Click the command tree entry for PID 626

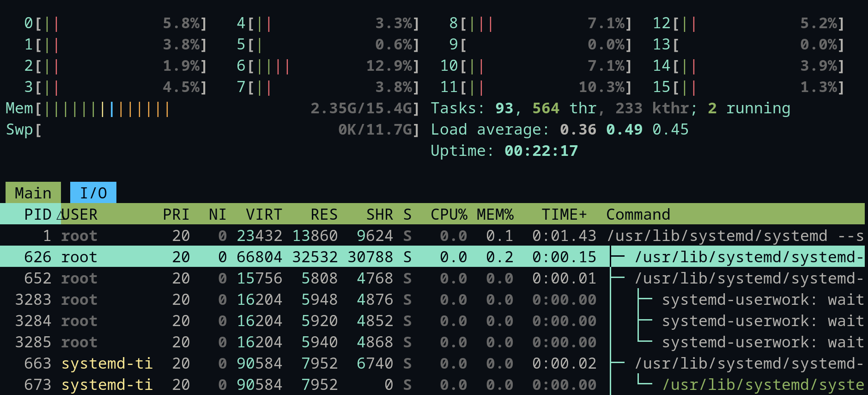[749, 257]
